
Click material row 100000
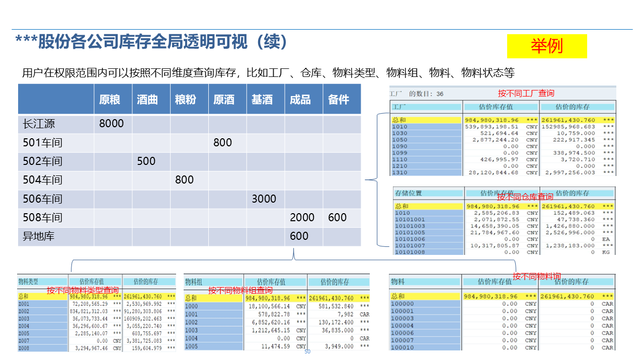tap(425, 304)
